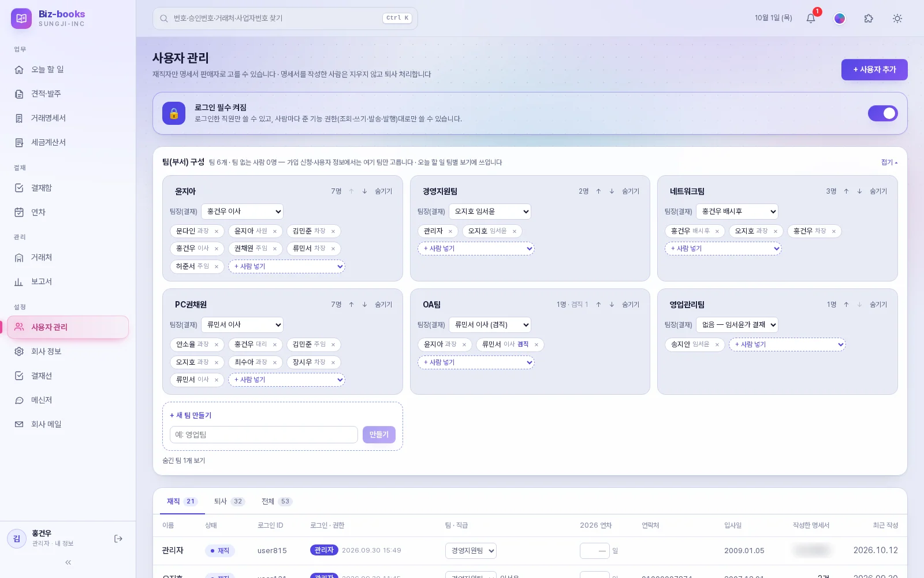Show hidden teams via 숨긴 팀 1개 보기

[x=184, y=461]
